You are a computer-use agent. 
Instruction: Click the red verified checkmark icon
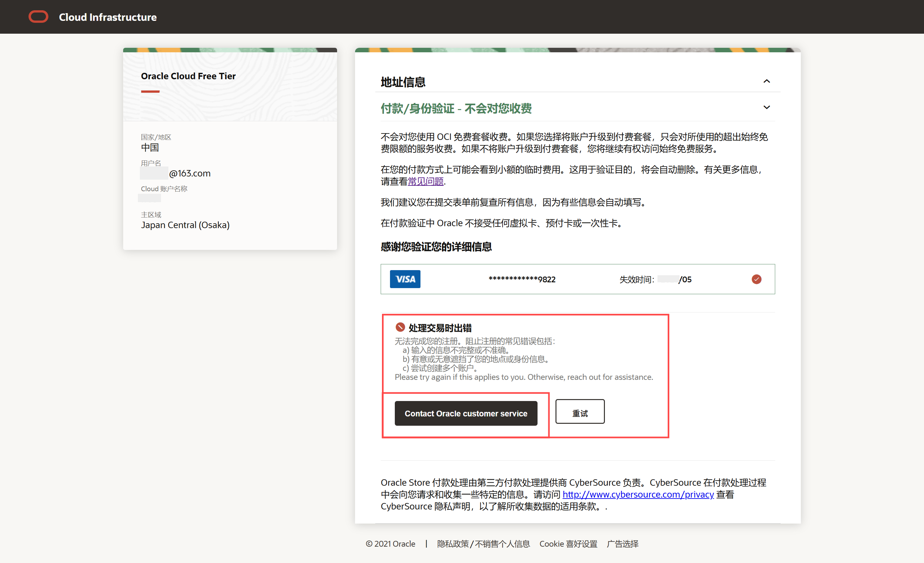coord(756,279)
